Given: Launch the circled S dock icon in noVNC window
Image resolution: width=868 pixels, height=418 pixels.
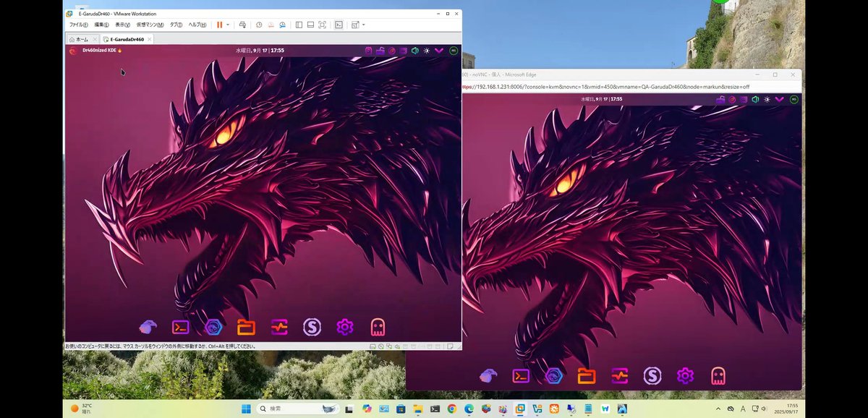Looking at the screenshot, I should click(652, 375).
